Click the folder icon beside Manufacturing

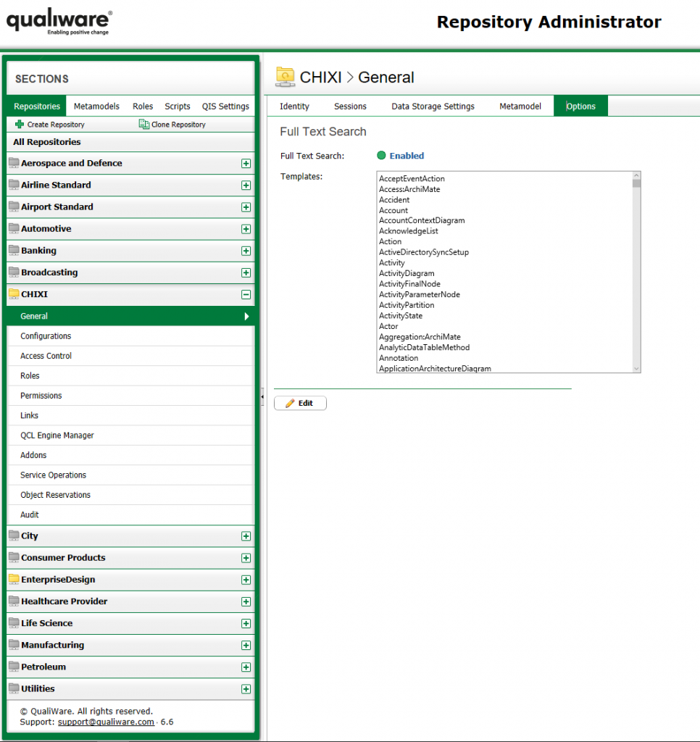(x=13, y=645)
